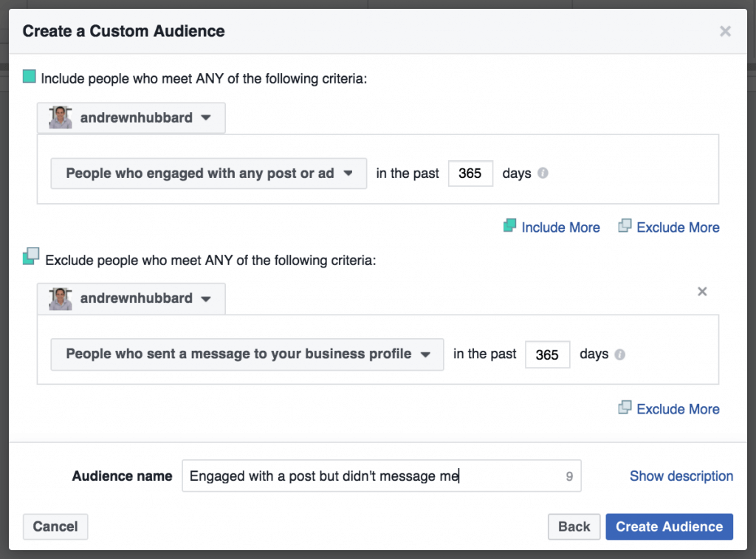Click the Include More link
The image size is (756, 559).
(x=561, y=227)
